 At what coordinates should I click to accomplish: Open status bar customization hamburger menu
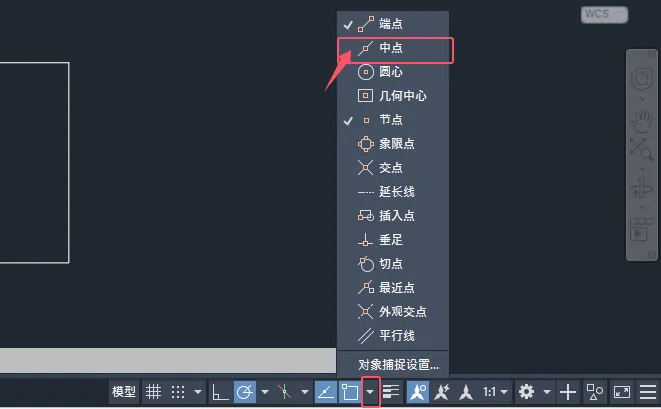[x=648, y=392]
